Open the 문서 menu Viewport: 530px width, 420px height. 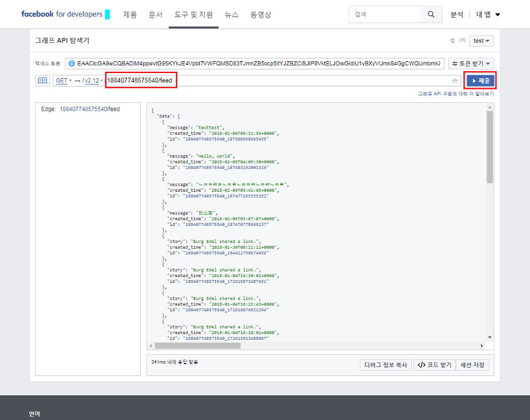coord(155,15)
